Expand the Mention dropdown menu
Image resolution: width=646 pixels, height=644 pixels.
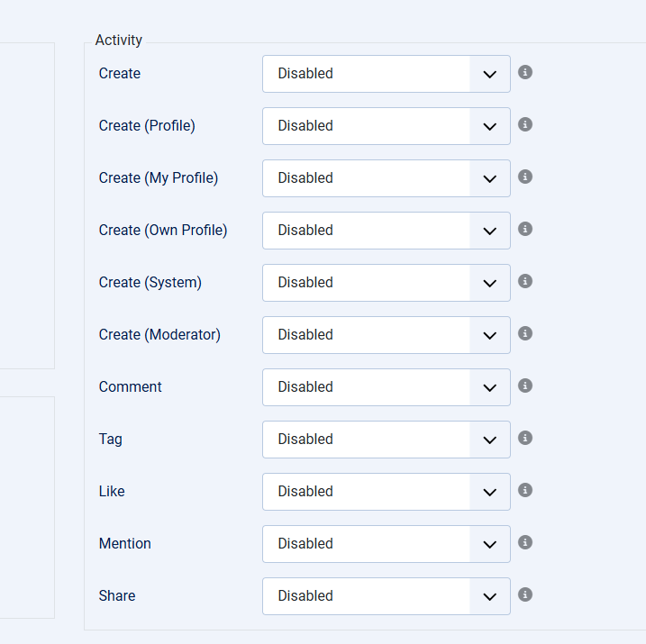point(387,544)
